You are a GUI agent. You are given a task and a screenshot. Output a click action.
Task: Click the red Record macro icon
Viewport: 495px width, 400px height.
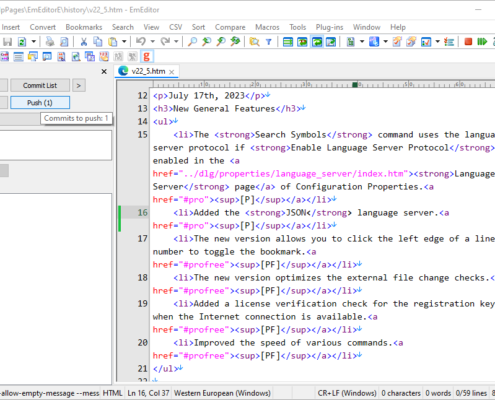tap(468, 42)
